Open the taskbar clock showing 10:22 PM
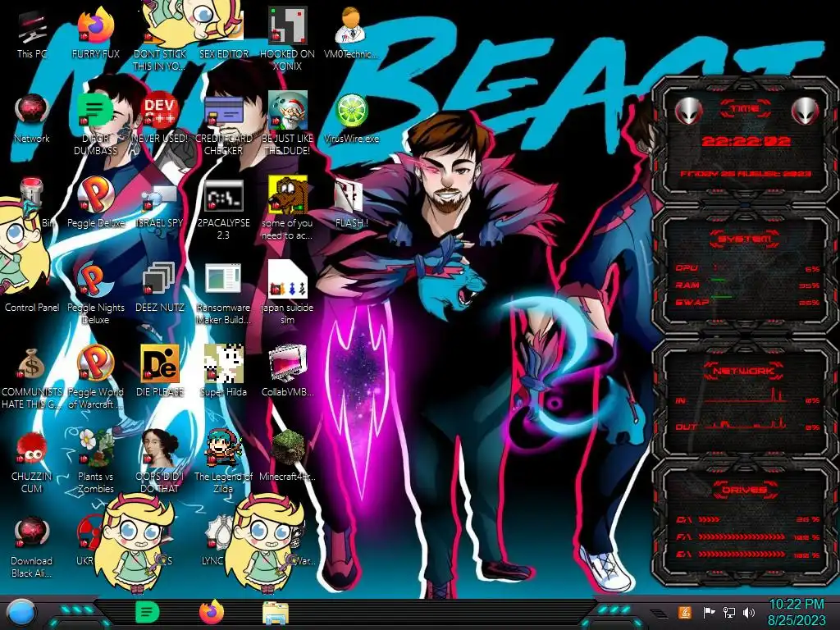The width and height of the screenshot is (840, 630). pyautogui.click(x=797, y=612)
